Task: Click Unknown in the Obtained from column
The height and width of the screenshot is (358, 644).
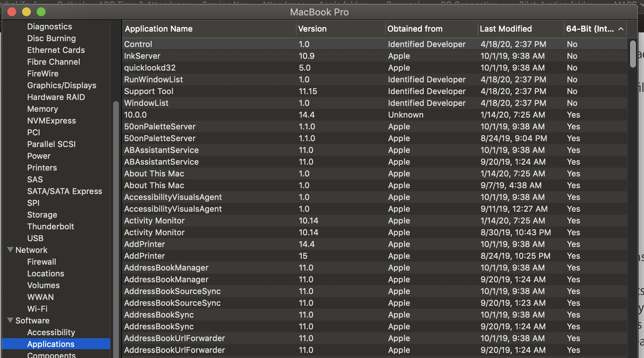Action: click(406, 115)
